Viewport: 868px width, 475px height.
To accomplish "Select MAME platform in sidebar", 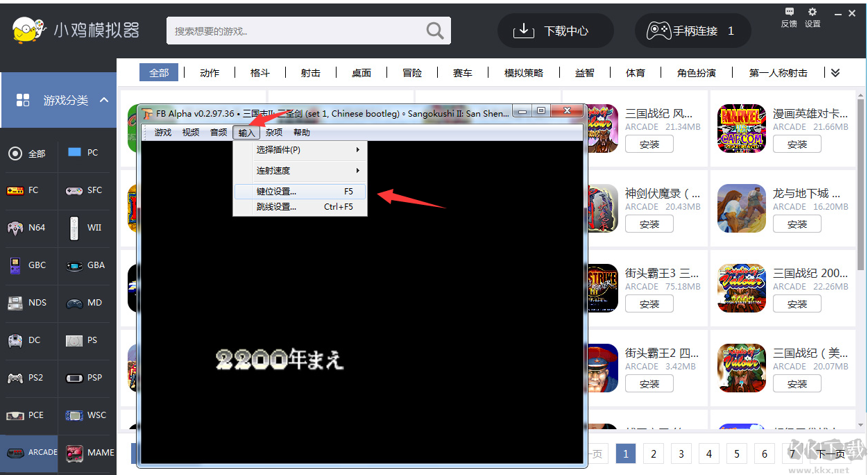I will pos(87,453).
